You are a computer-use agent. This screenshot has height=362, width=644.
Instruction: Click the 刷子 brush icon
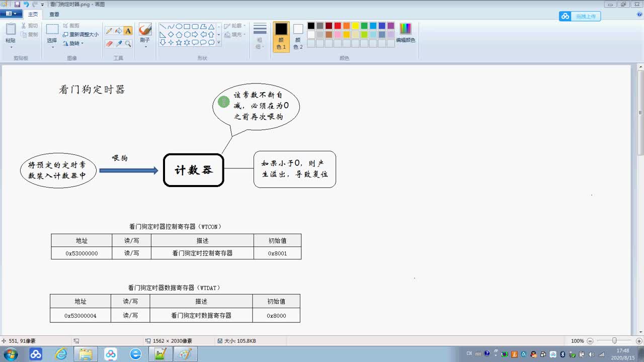(x=145, y=30)
